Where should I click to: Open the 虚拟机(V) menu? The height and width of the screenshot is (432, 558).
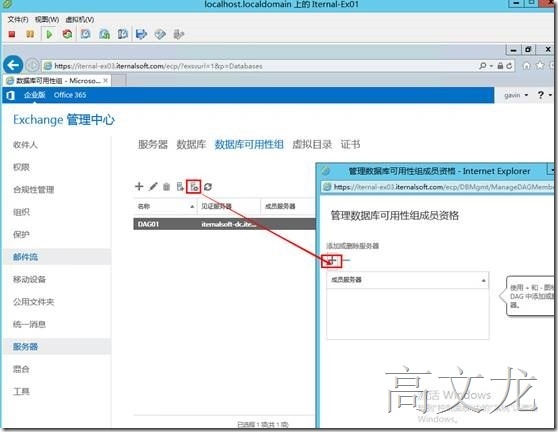tap(80, 19)
